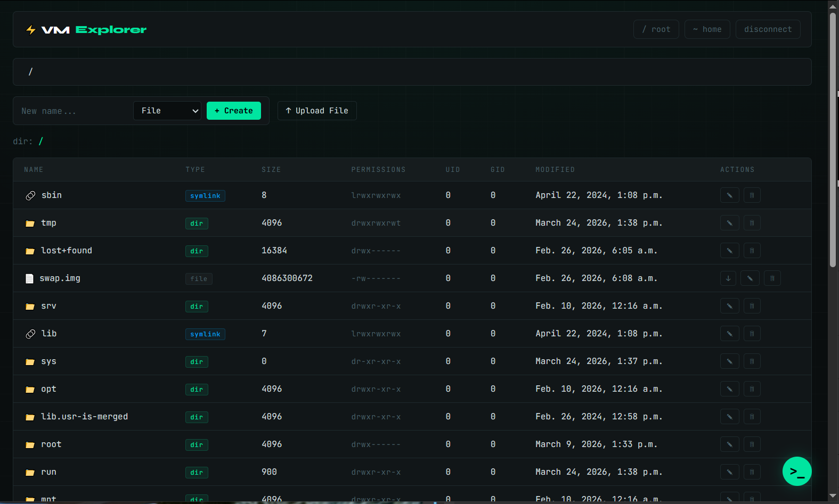Click date March 9, 2026, 1:33 p.m.
Viewport: 839px width, 504px height.
[x=597, y=444]
